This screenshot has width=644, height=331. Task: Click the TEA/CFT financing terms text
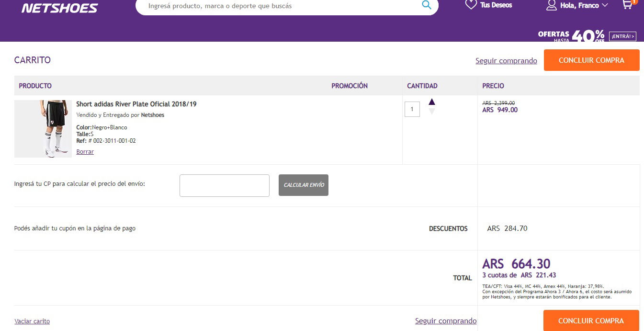[557, 291]
